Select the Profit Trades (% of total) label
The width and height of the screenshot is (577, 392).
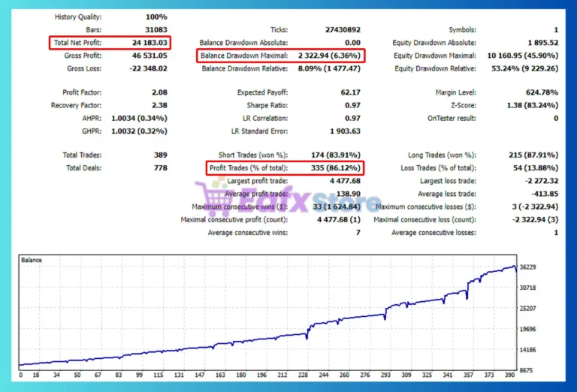point(249,167)
